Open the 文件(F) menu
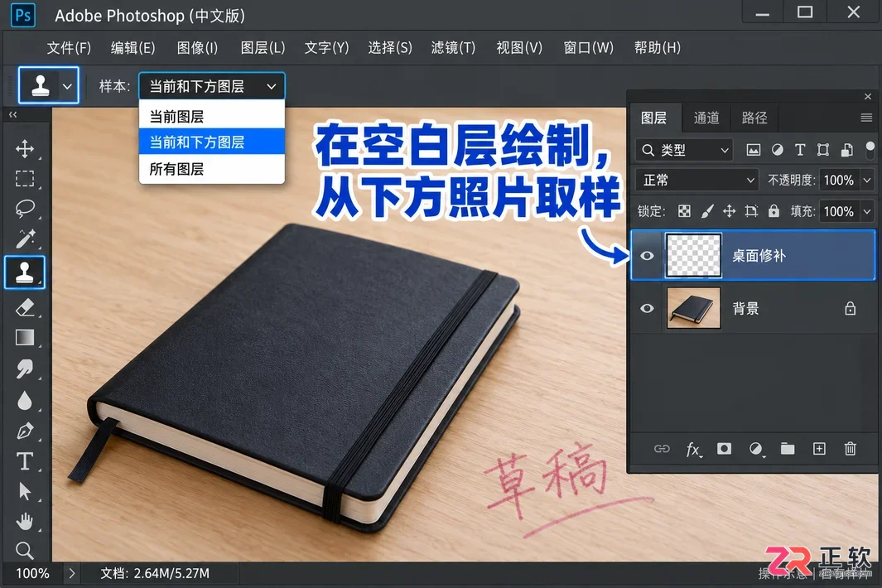Screen dimensions: 882x588 [69, 48]
